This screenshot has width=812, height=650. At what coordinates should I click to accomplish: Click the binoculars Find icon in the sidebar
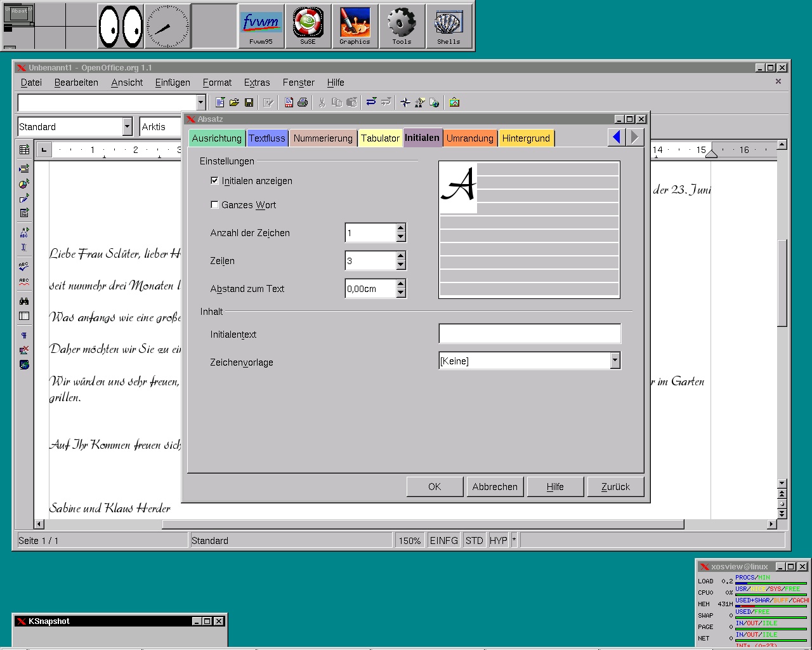coord(24,301)
